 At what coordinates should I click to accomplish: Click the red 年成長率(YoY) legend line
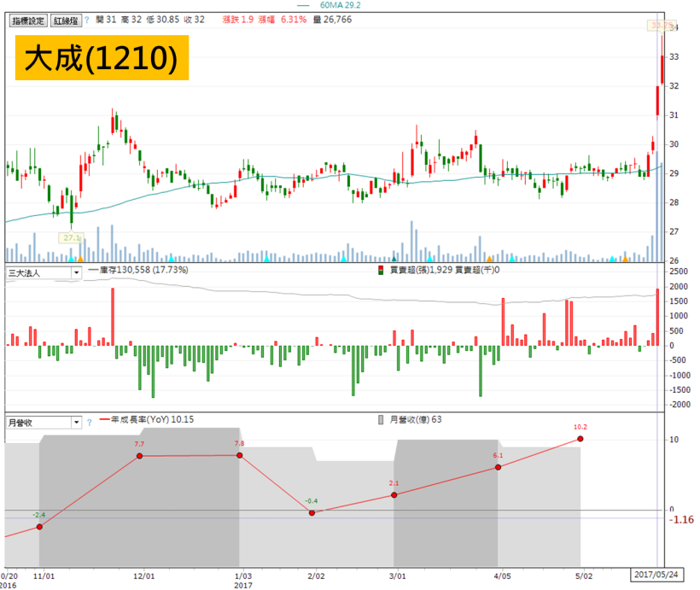click(104, 419)
